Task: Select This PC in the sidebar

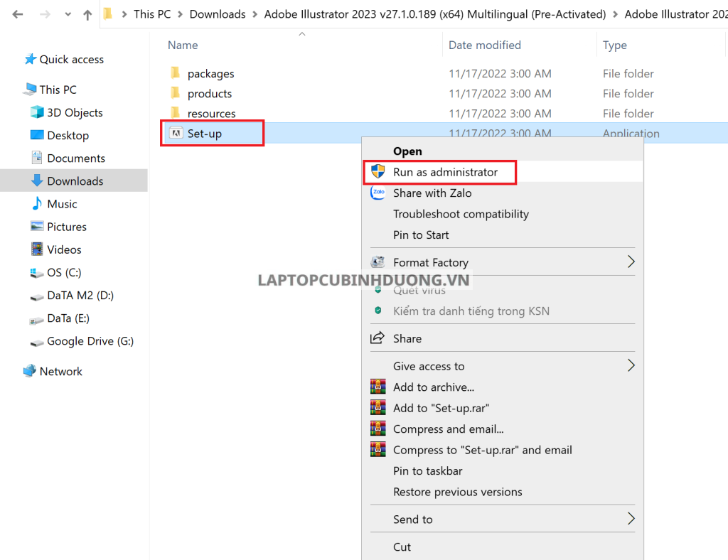Action: [58, 90]
